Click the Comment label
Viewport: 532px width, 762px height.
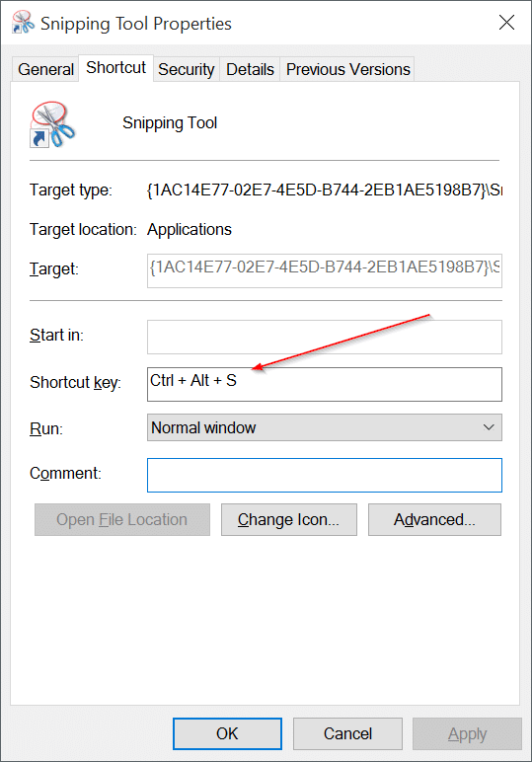point(65,474)
